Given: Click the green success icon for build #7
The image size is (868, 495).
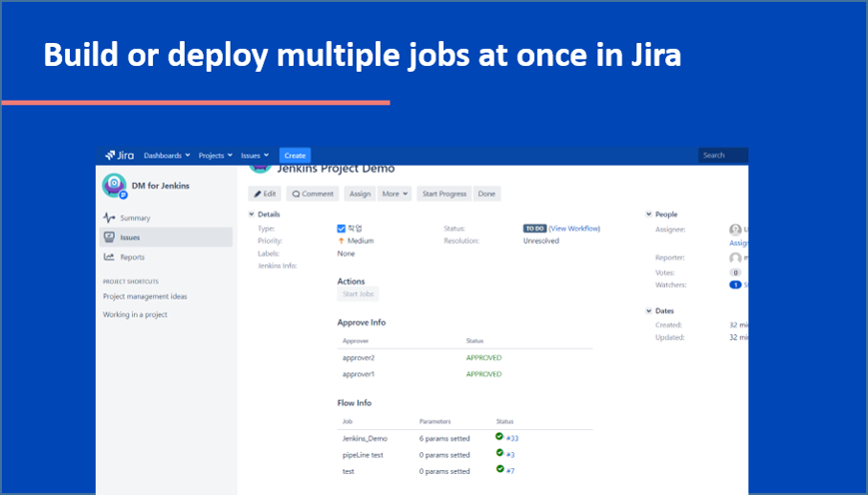Looking at the screenshot, I should click(499, 470).
